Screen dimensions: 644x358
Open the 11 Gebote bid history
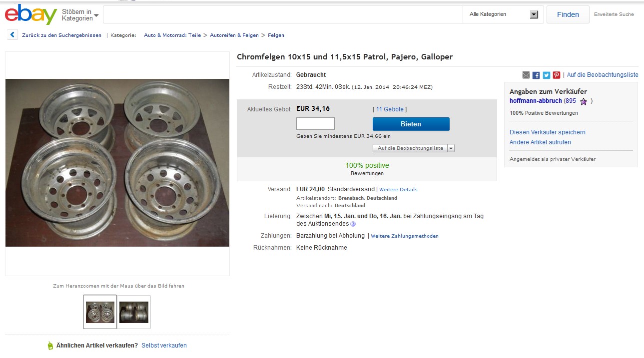point(390,109)
